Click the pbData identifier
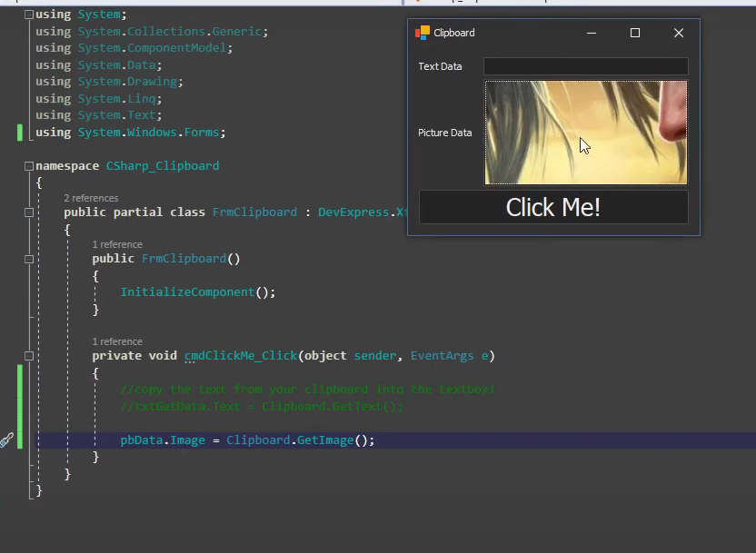This screenshot has height=553, width=756. click(x=142, y=440)
